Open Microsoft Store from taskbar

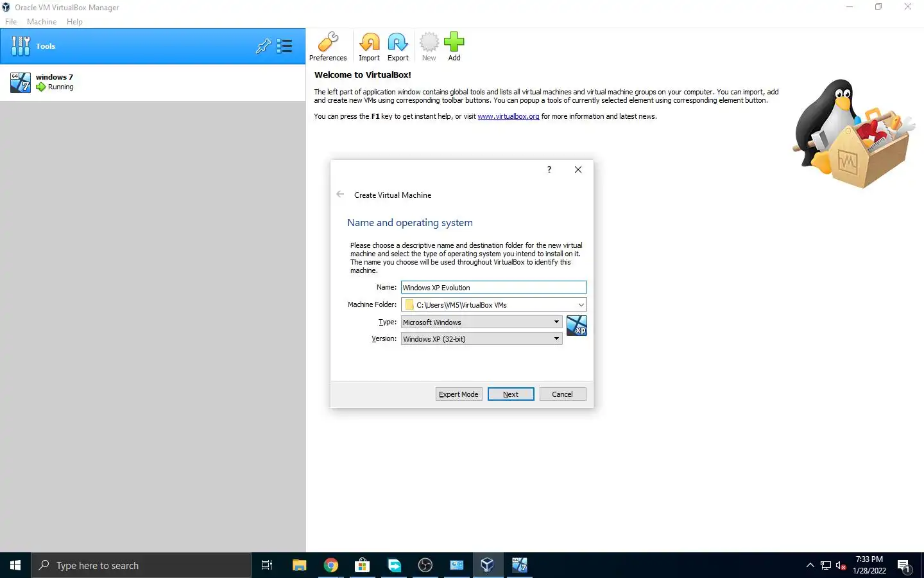(363, 565)
